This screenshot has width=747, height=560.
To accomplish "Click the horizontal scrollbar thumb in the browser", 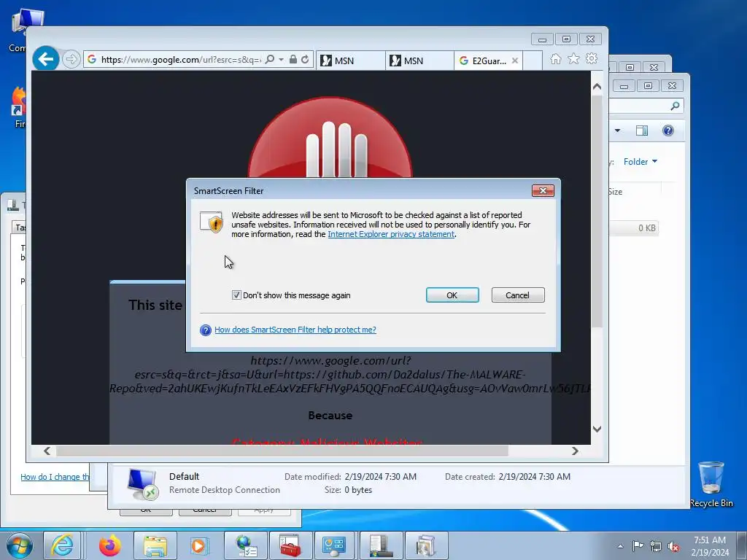I will pos(282,451).
